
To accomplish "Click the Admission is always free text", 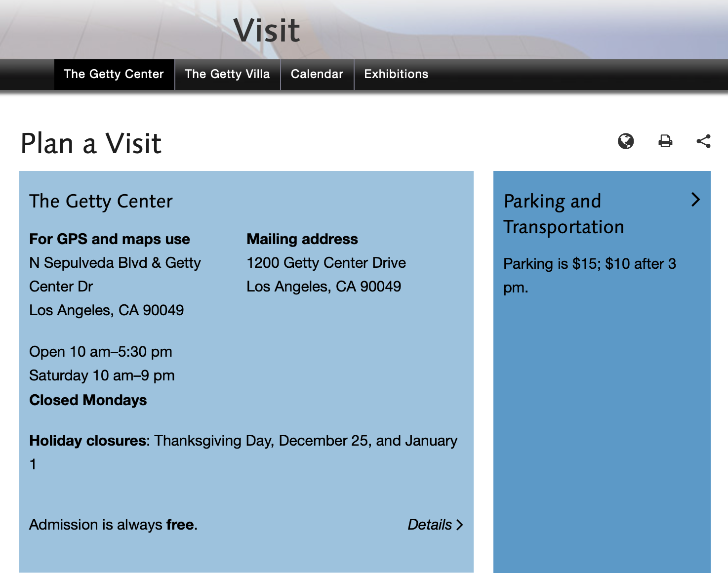I will pyautogui.click(x=113, y=525).
